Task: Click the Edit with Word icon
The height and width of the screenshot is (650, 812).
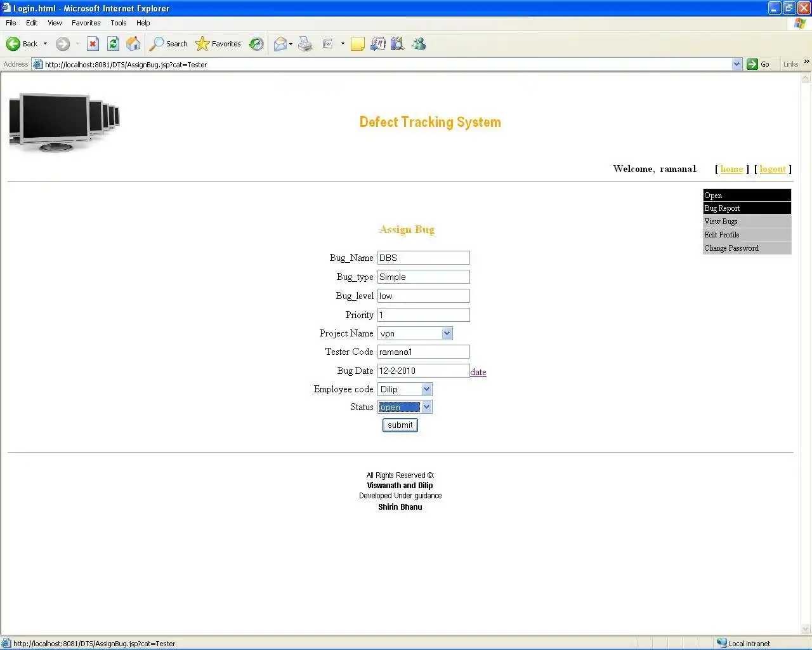Action: coord(327,44)
